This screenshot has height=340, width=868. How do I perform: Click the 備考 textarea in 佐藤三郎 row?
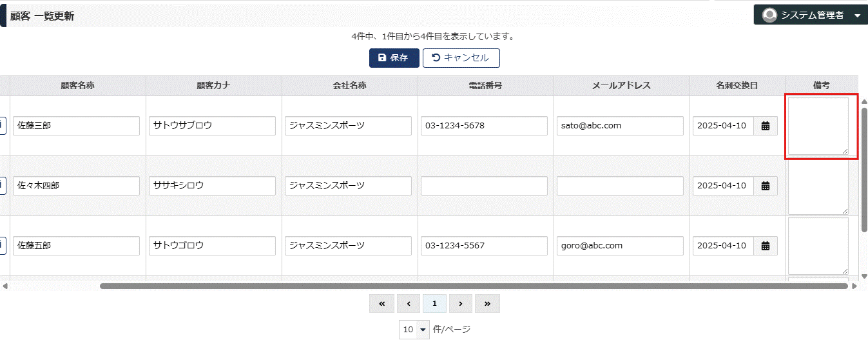(818, 126)
